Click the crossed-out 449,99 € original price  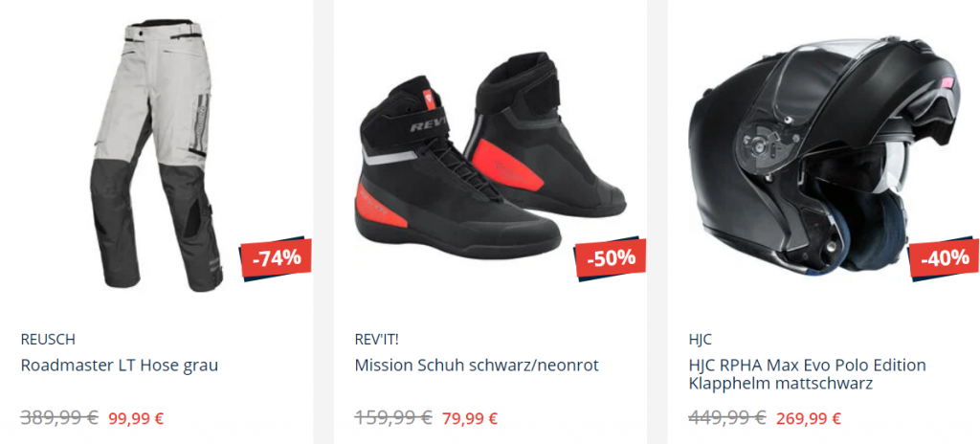727,417
